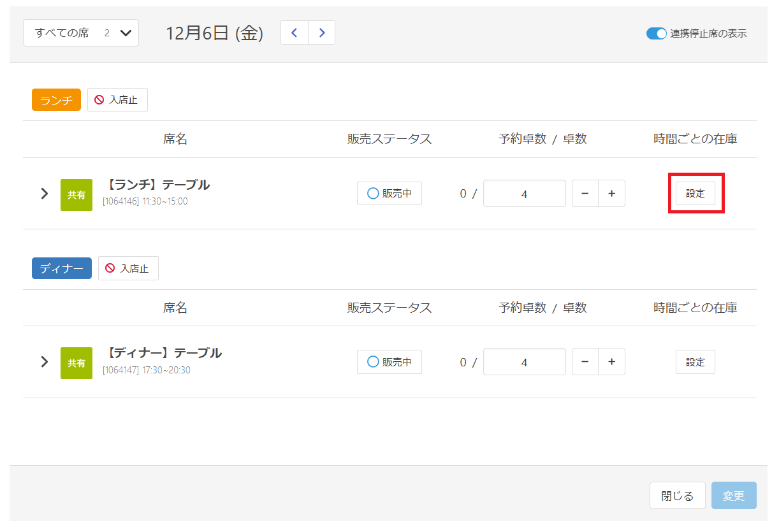This screenshot has height=532, width=779.
Task: Click the plus stepper for dinner table count
Action: point(611,361)
